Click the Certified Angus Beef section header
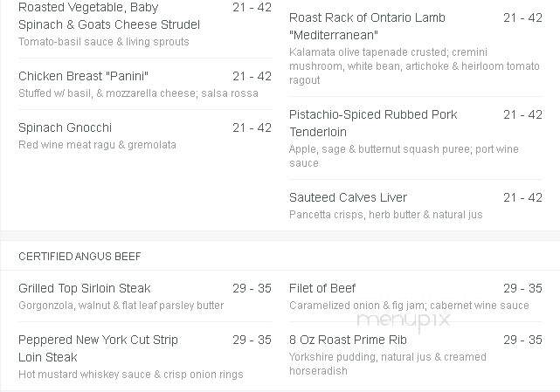Image resolution: width=560 pixels, height=392 pixels. (80, 257)
